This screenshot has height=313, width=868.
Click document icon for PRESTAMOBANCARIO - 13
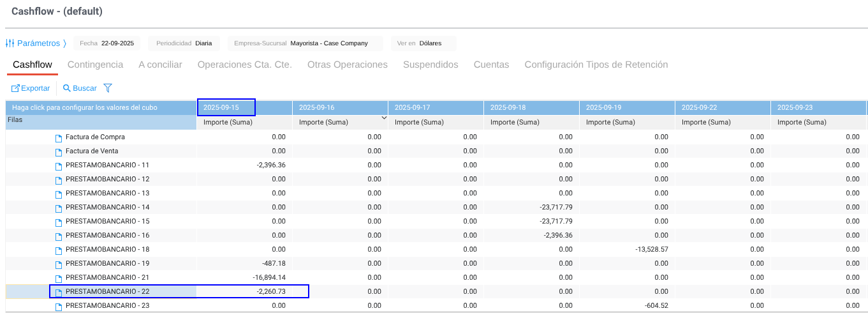pyautogui.click(x=59, y=194)
